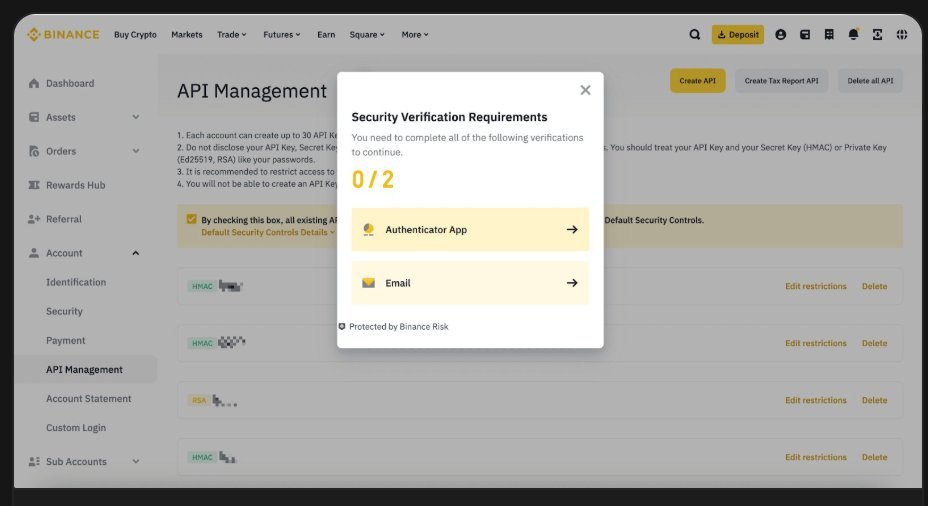
Task: Click the Binance logo
Action: [x=63, y=34]
